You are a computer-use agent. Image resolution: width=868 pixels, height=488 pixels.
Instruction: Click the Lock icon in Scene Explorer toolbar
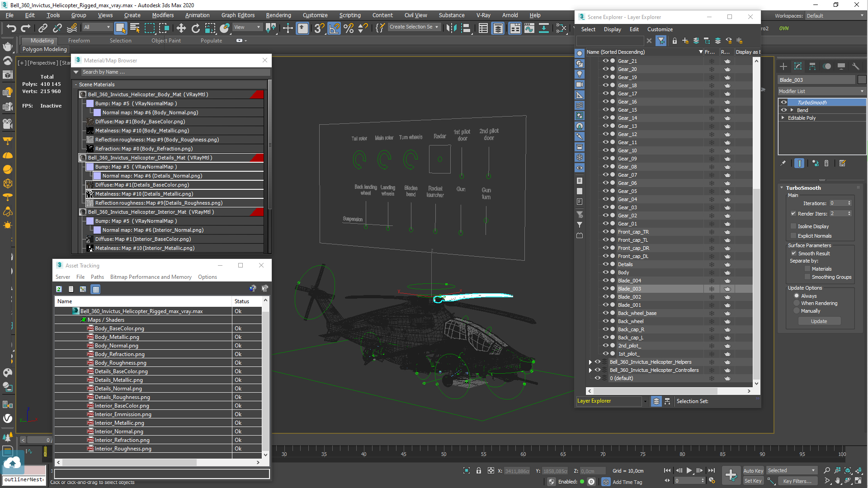[675, 41]
